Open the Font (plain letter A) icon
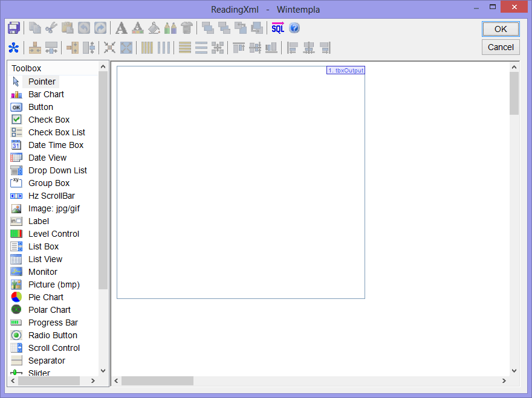 121,28
